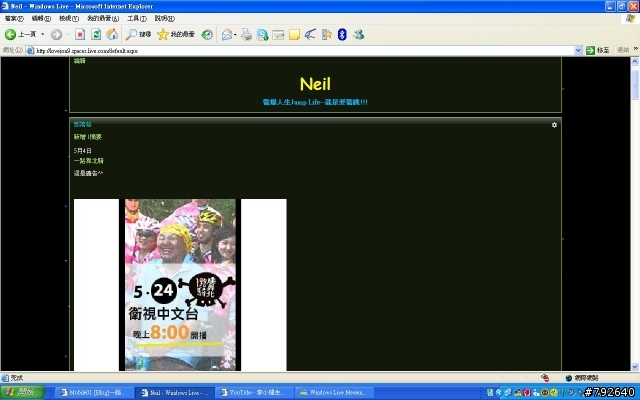Click the vertical scrollbar thumb

[x=635, y=85]
